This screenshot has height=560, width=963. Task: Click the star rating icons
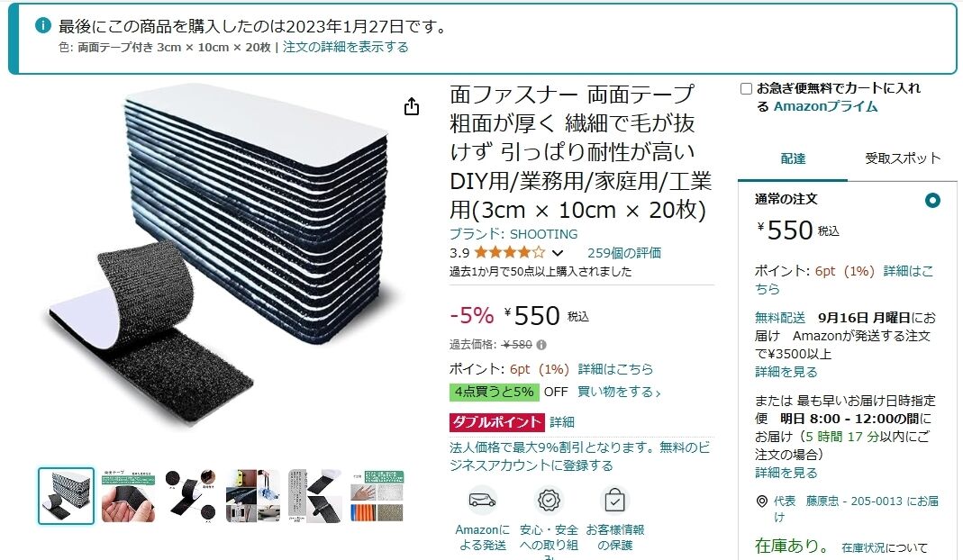[x=509, y=252]
